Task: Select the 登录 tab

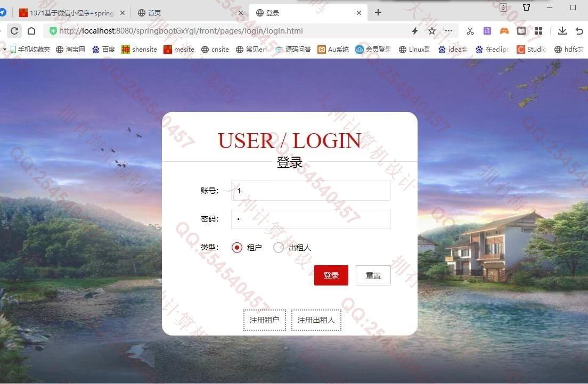Action: click(308, 13)
